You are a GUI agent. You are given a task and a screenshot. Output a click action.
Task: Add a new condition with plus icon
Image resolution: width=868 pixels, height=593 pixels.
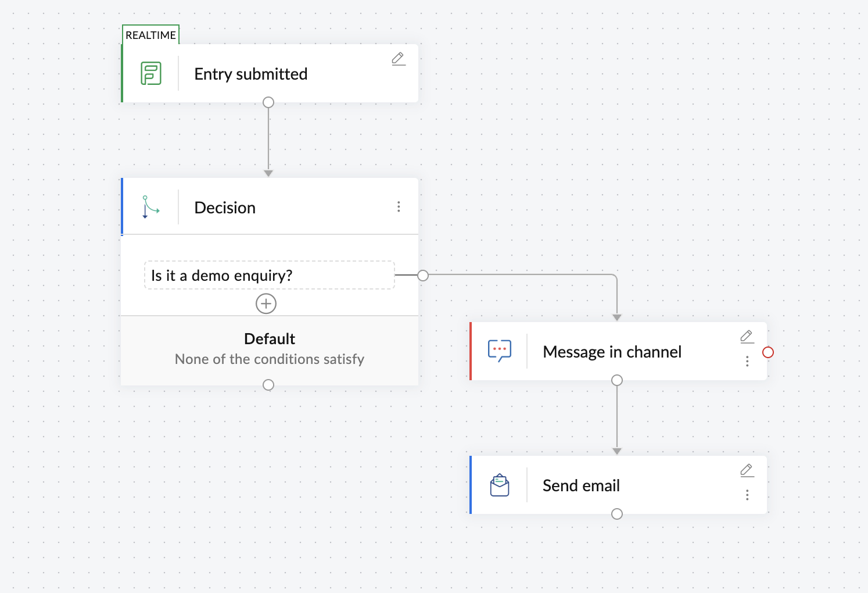(x=266, y=303)
